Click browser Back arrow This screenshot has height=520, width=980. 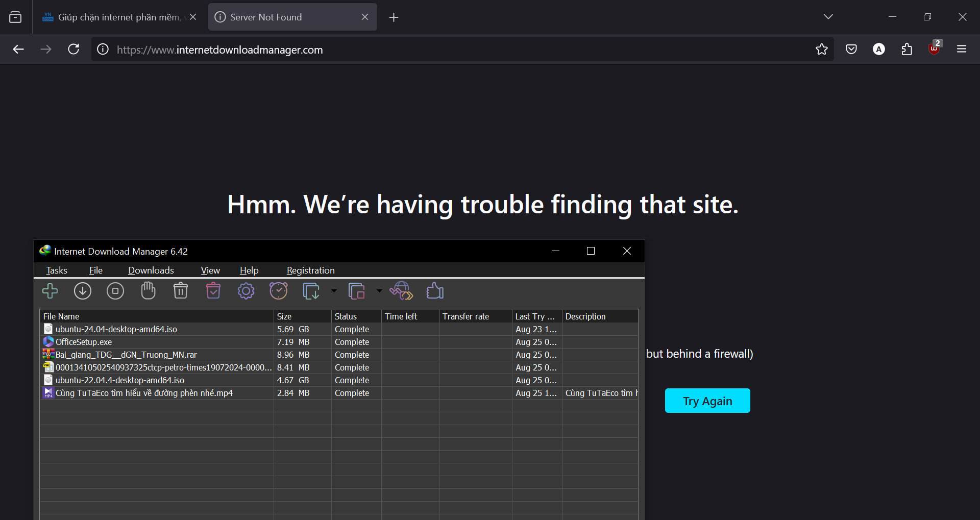18,49
